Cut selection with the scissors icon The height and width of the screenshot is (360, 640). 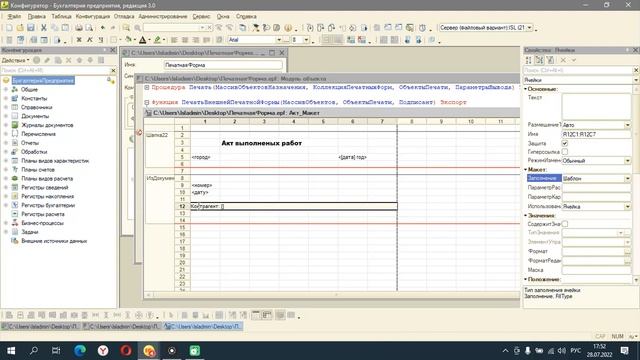[x=43, y=28]
